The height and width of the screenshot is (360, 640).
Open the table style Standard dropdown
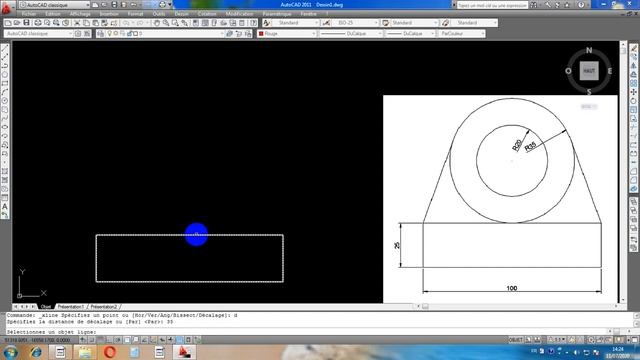click(x=414, y=23)
